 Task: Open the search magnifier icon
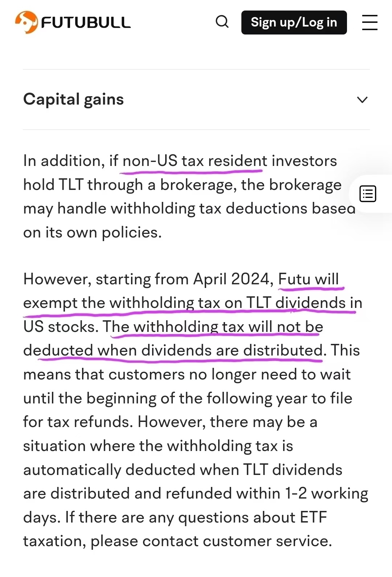pos(222,22)
